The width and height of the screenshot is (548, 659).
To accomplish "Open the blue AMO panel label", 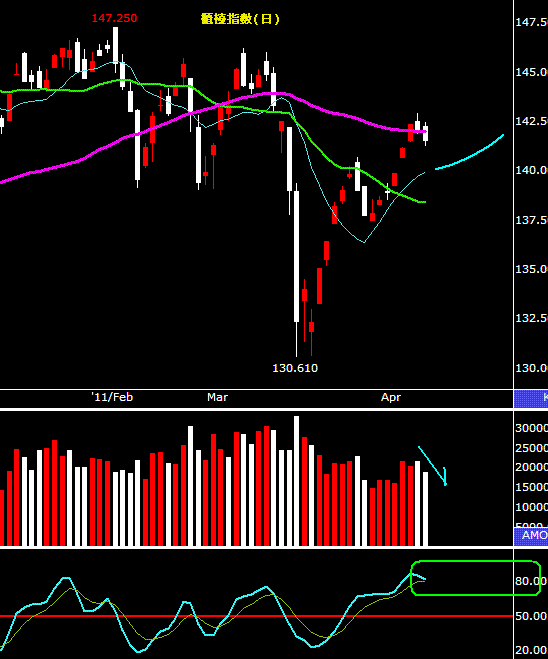I will point(531,535).
